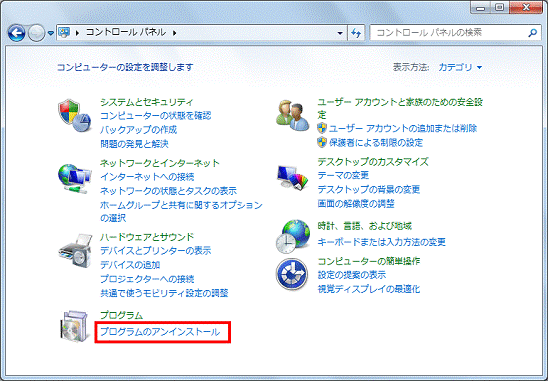The height and width of the screenshot is (381, 548).
Task: Click the refresh button beside address bar
Action: tap(356, 33)
